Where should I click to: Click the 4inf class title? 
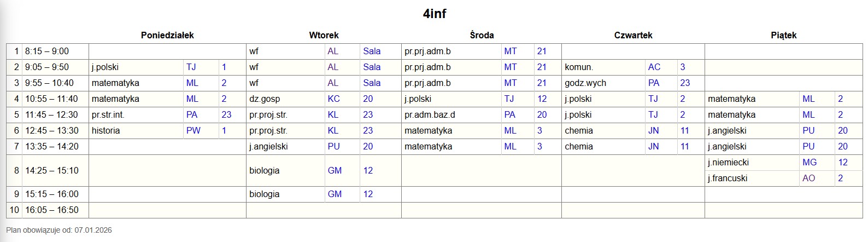tap(435, 14)
